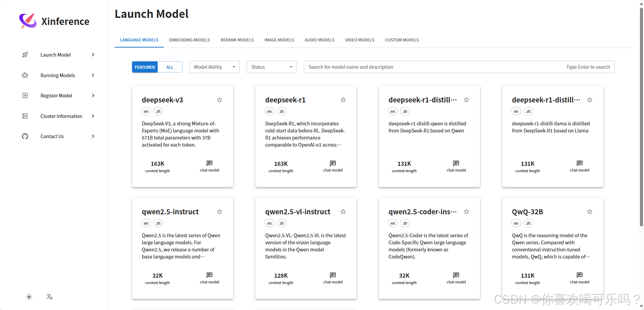Open the Status filter dropdown
The height and width of the screenshot is (310, 644).
pos(271,67)
